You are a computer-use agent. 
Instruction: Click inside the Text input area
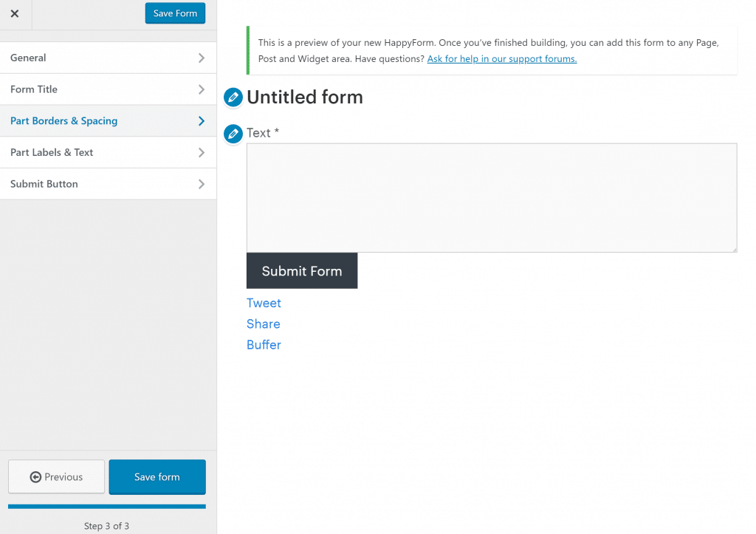click(x=491, y=197)
